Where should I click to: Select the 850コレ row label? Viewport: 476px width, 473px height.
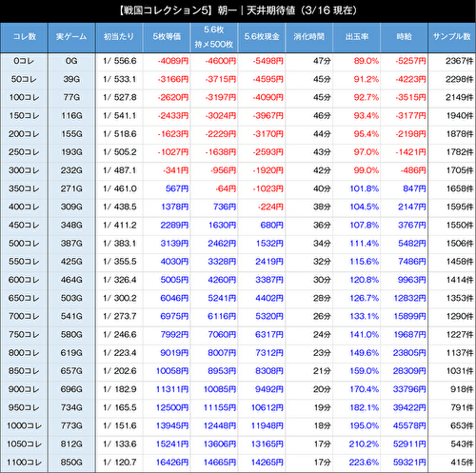click(24, 371)
